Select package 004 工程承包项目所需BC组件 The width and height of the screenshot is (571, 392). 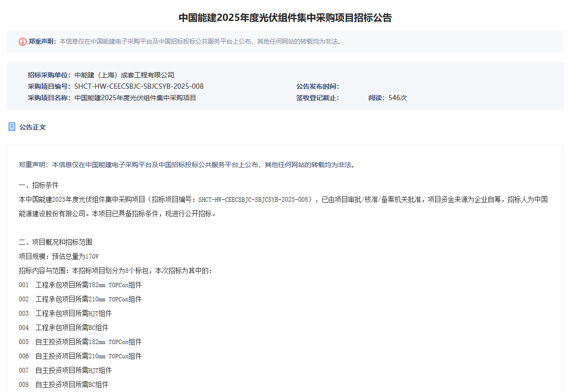(x=64, y=327)
